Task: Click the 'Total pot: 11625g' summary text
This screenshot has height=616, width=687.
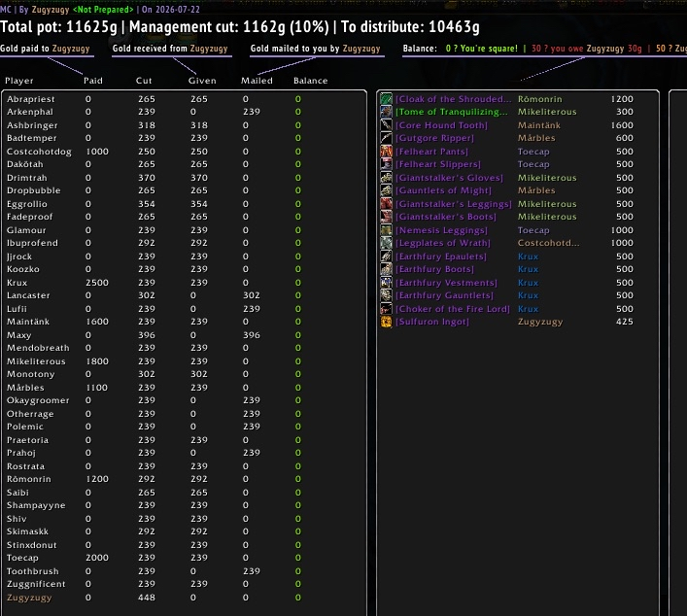Action: (58, 27)
